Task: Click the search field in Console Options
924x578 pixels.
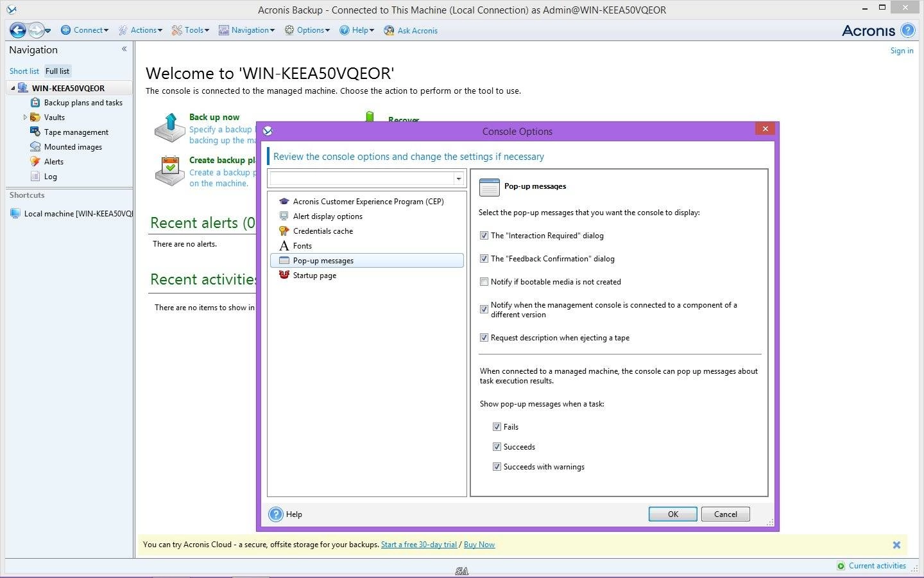Action: (x=362, y=179)
